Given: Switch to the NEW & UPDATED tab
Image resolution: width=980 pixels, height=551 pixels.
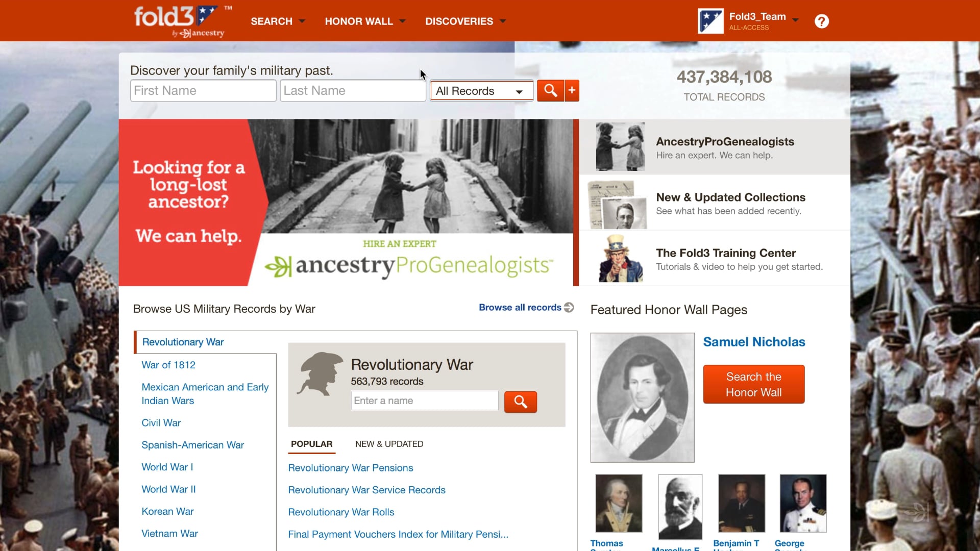Looking at the screenshot, I should tap(389, 444).
